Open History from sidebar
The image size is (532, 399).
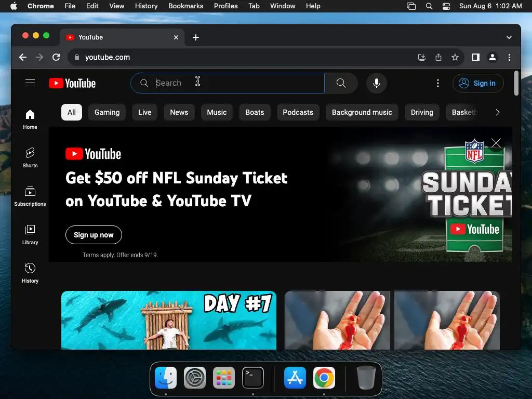pyautogui.click(x=30, y=273)
